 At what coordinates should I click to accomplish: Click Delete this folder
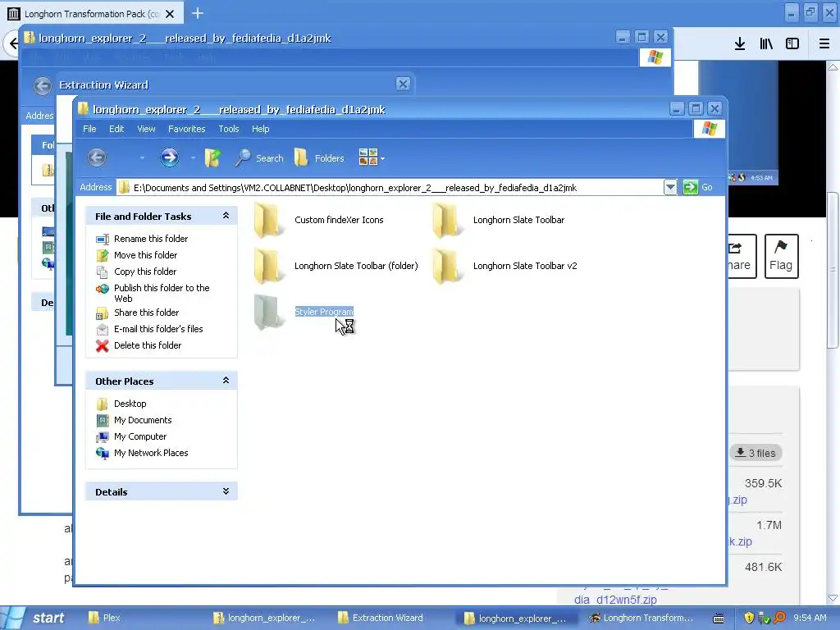(148, 345)
